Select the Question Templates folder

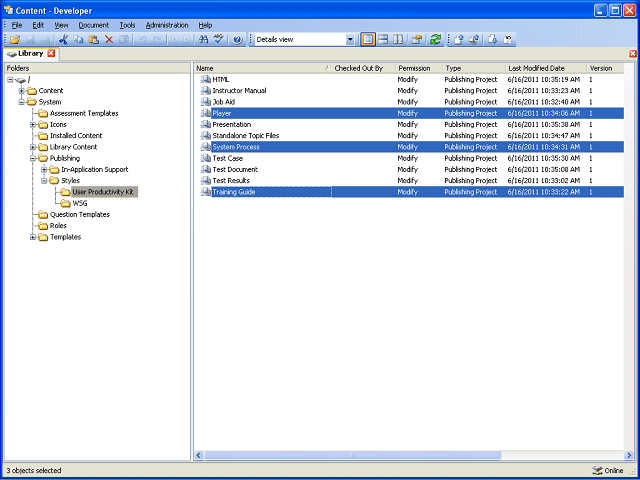tap(80, 215)
